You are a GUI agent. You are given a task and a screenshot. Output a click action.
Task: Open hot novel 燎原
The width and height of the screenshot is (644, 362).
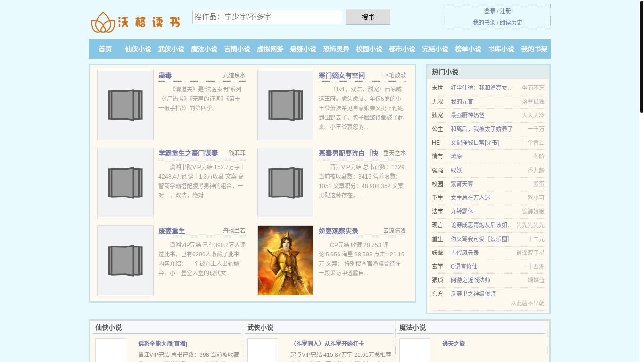[456, 156]
